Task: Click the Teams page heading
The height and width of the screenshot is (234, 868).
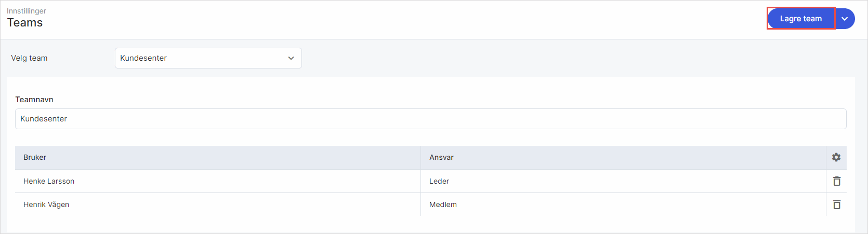Action: click(25, 23)
